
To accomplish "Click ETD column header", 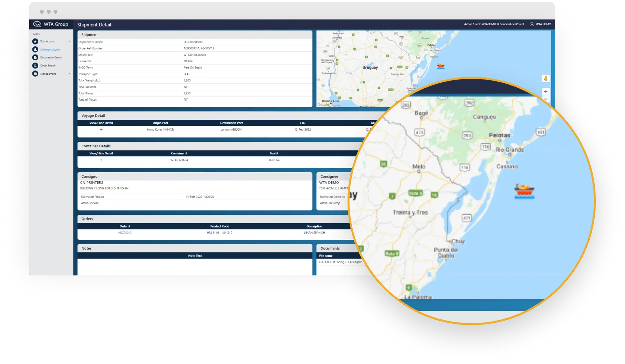I will [x=302, y=123].
